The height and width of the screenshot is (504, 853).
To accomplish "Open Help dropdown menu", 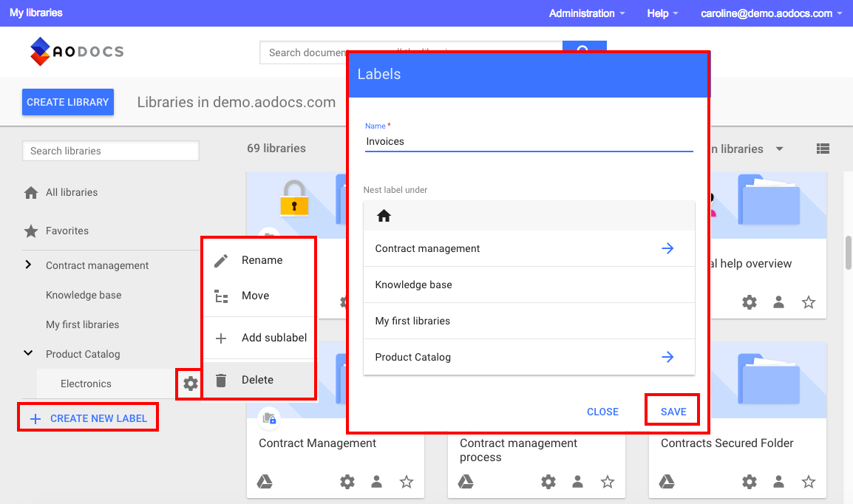I will (662, 13).
